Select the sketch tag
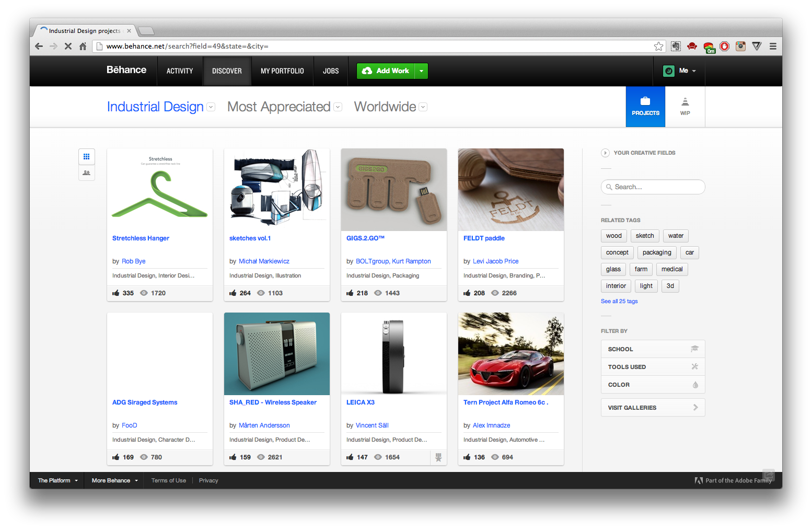 tap(645, 236)
